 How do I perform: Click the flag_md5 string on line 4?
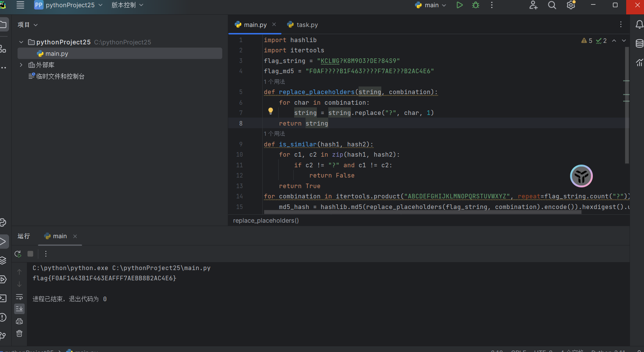(370, 71)
